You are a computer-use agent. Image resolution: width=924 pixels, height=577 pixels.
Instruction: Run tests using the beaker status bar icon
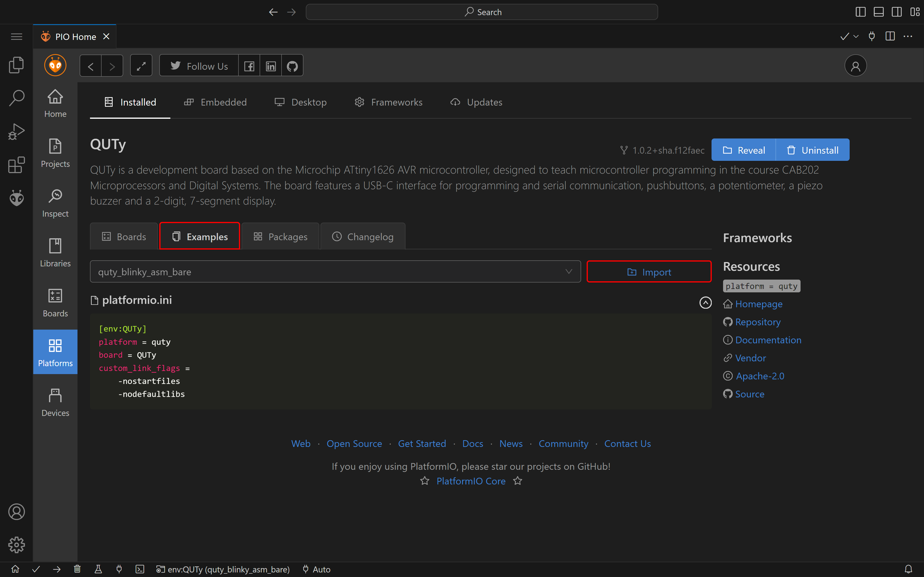98,569
